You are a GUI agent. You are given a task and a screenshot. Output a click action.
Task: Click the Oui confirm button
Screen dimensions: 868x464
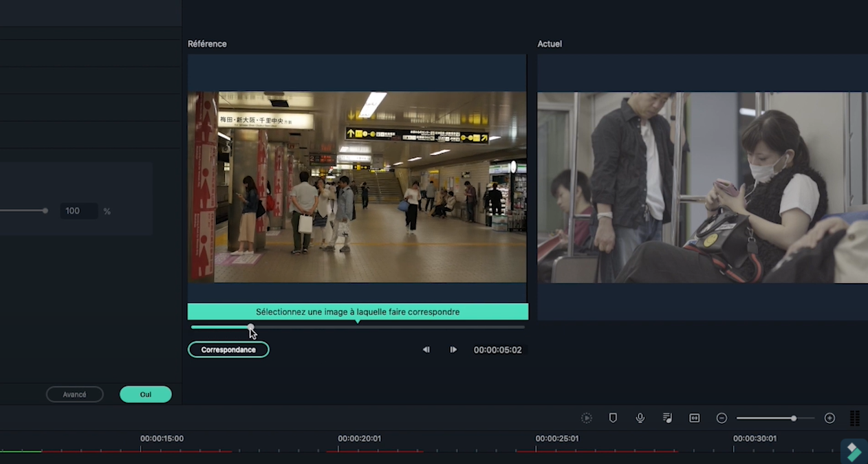[146, 395]
